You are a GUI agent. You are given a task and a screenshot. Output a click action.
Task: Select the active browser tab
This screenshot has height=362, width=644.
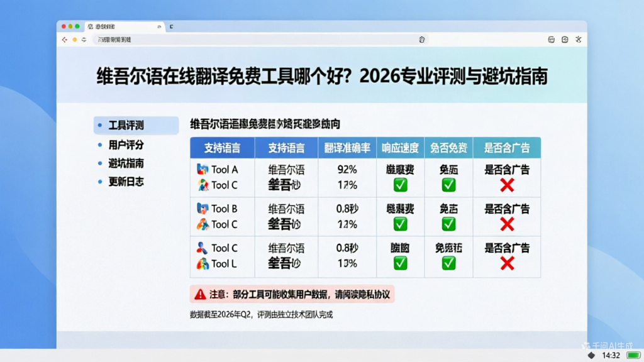(x=125, y=26)
